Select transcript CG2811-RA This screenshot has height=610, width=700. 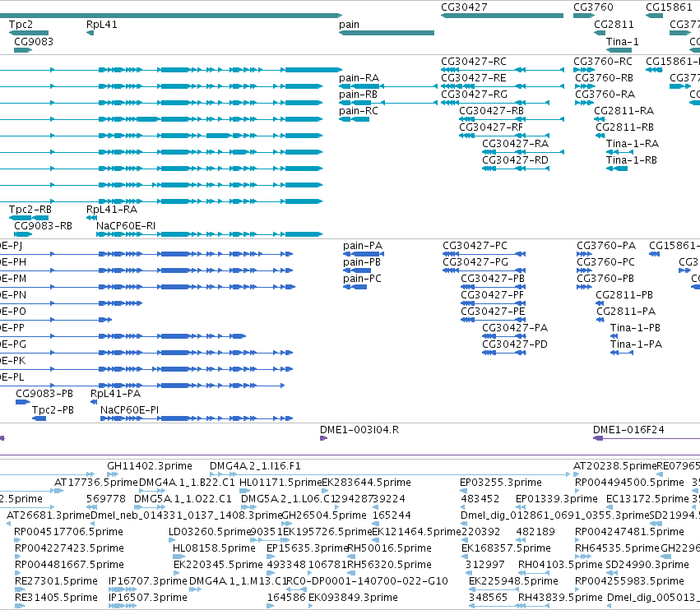pos(624,111)
